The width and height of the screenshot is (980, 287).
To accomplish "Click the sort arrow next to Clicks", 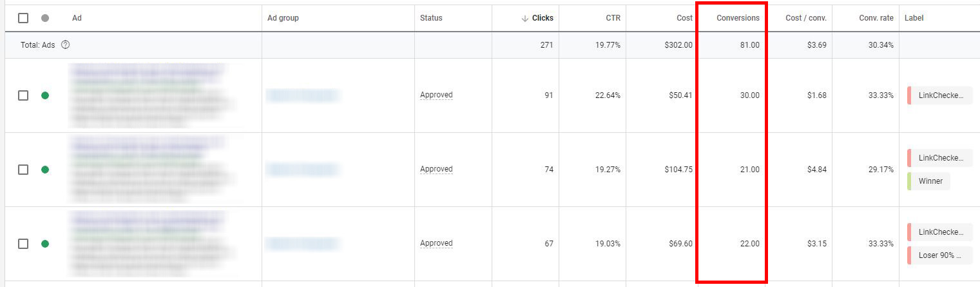I will tap(525, 18).
